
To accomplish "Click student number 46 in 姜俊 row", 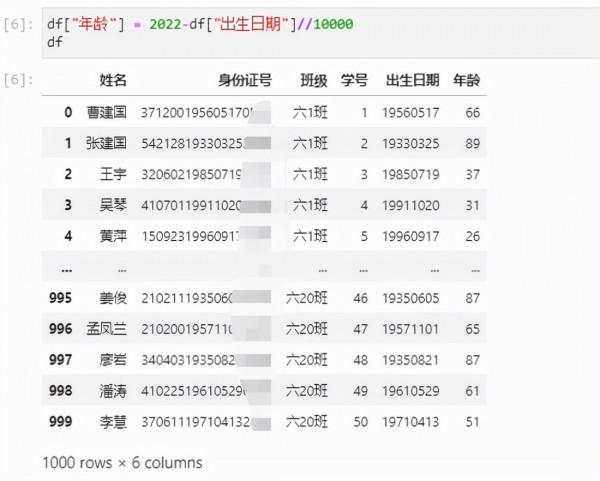I will [361, 298].
